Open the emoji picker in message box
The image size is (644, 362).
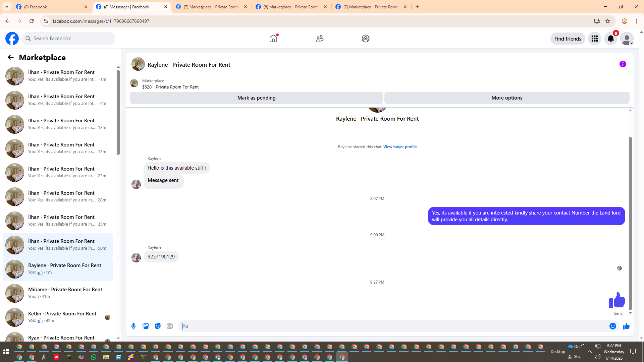612,326
